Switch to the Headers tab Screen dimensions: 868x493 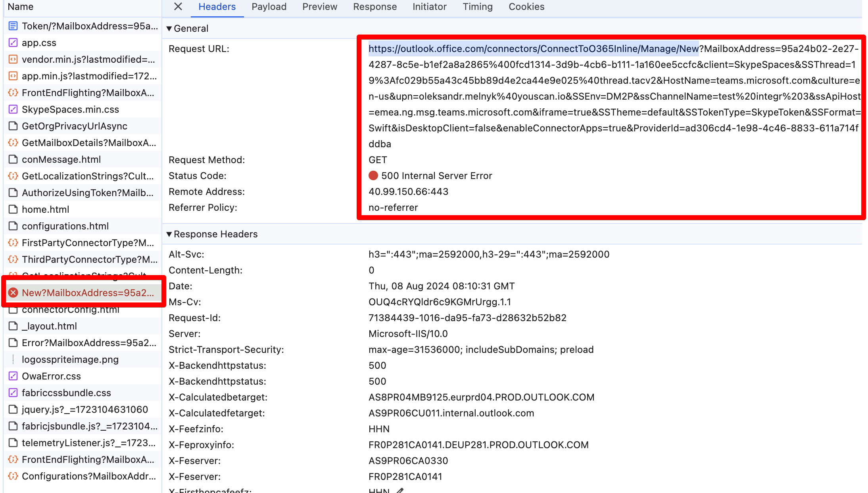point(217,7)
